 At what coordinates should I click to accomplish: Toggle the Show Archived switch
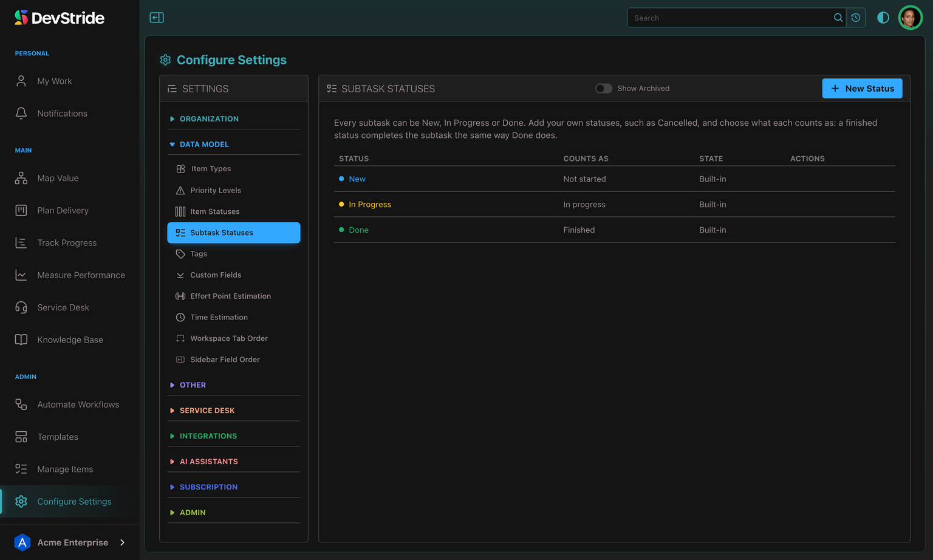point(604,89)
